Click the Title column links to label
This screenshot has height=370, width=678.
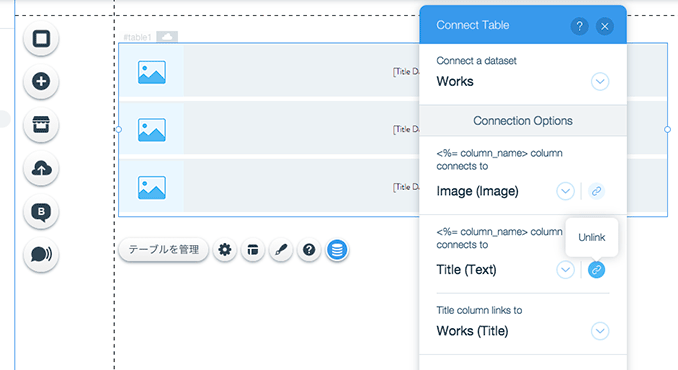[479, 310]
